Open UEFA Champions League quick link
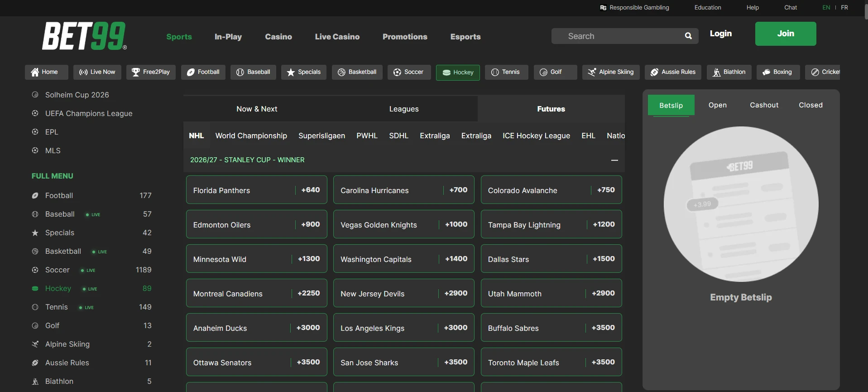This screenshot has height=392, width=868. pos(89,113)
